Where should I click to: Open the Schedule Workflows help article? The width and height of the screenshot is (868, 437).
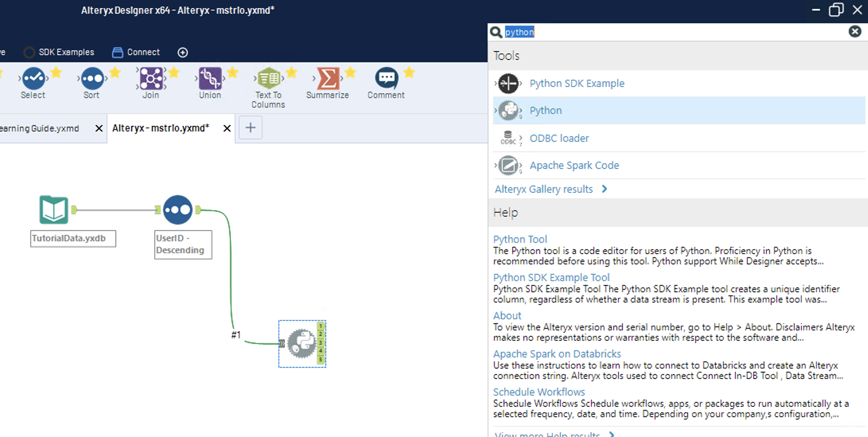click(539, 392)
